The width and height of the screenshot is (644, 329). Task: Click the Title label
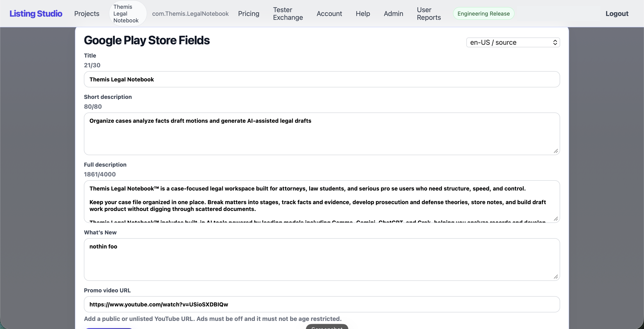tap(90, 56)
